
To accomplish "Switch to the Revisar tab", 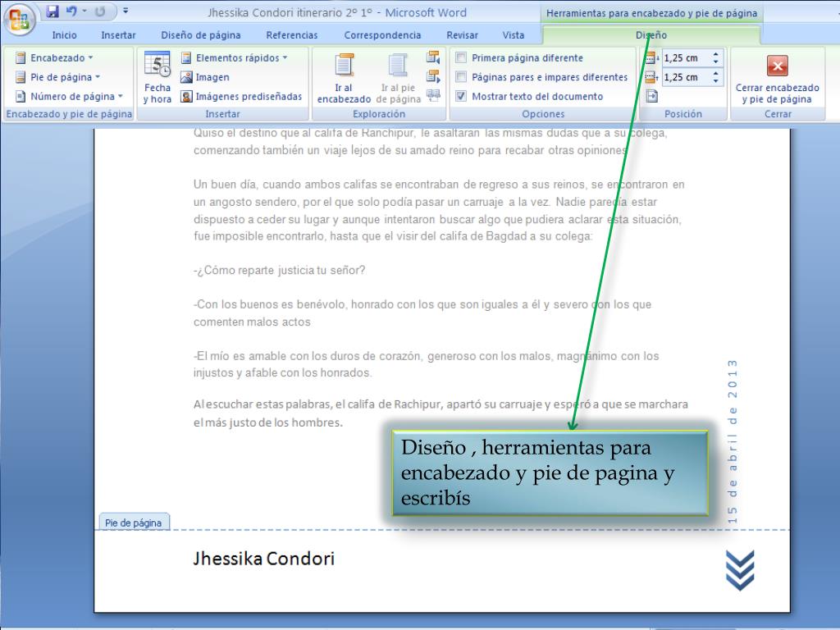I will click(x=463, y=34).
